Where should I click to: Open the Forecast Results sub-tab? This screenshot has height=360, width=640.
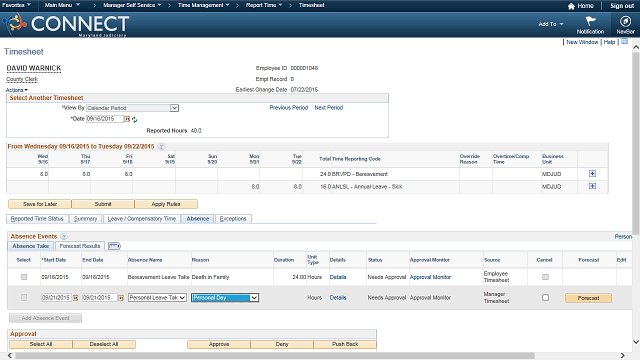click(x=80, y=246)
